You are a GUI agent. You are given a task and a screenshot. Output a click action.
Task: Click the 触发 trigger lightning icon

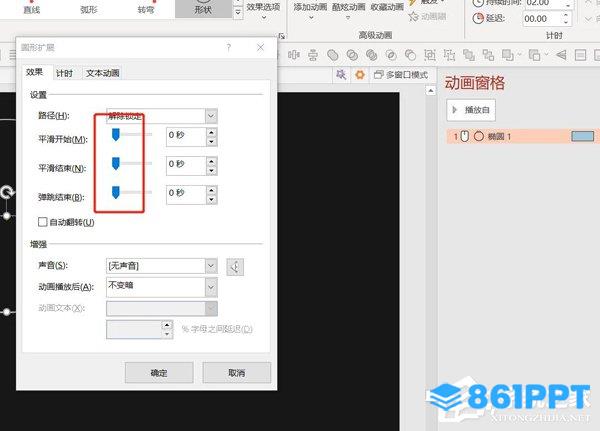[412, 2]
